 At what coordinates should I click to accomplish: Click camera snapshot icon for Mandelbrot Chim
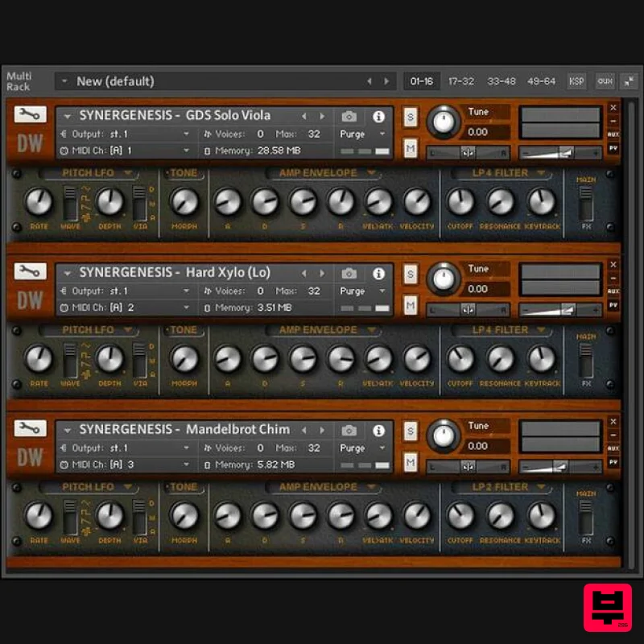tap(349, 431)
